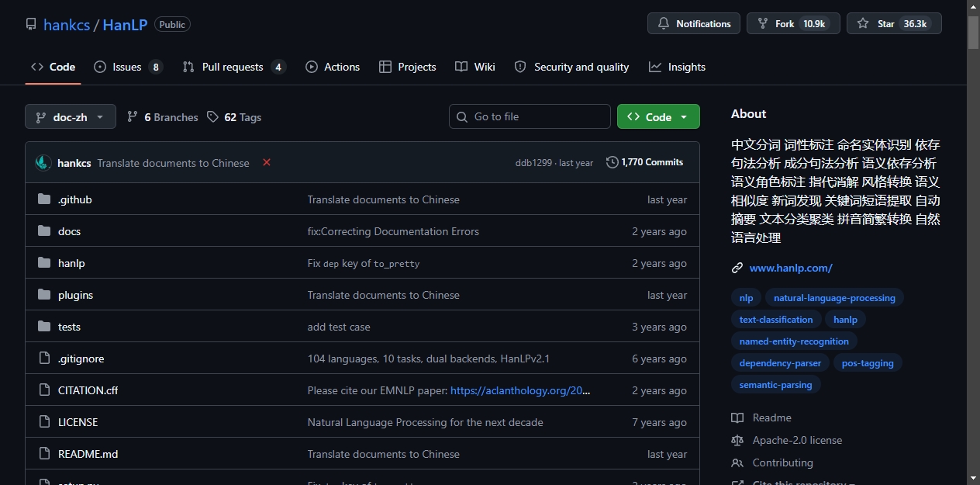Screen dimensions: 980x485
Task: Click the search magnifier in Go to file
Action: (463, 116)
